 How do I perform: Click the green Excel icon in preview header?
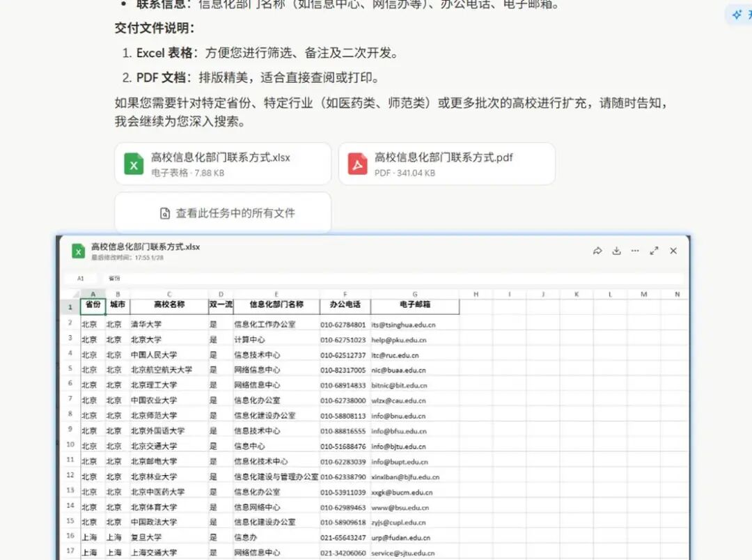click(x=78, y=251)
